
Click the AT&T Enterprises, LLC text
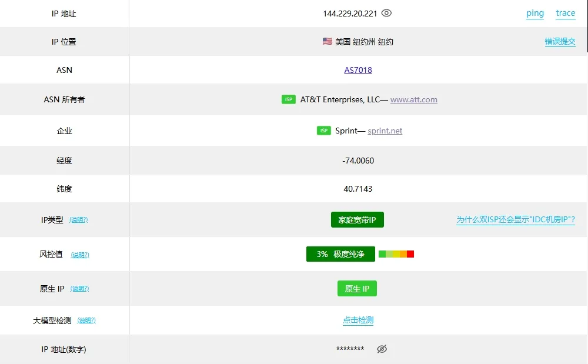(340, 100)
